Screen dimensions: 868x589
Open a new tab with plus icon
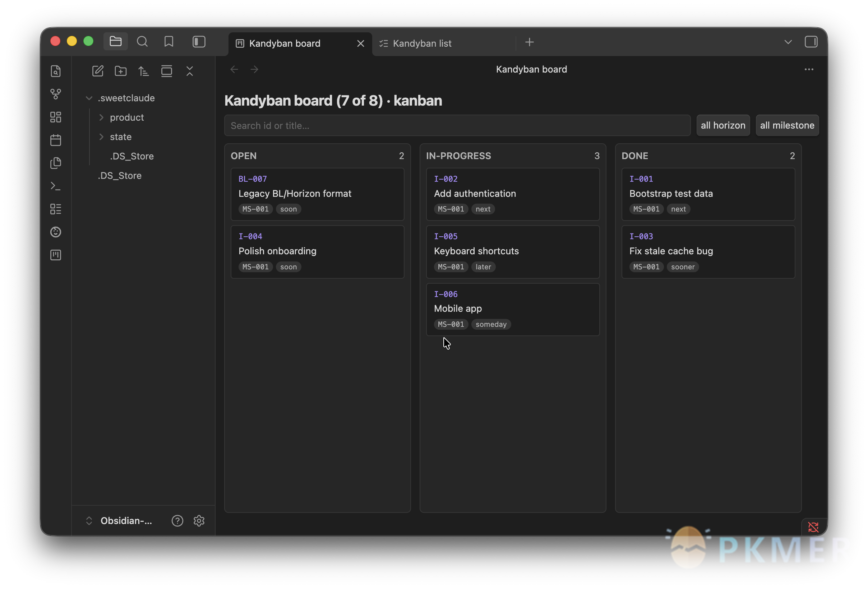pyautogui.click(x=530, y=42)
